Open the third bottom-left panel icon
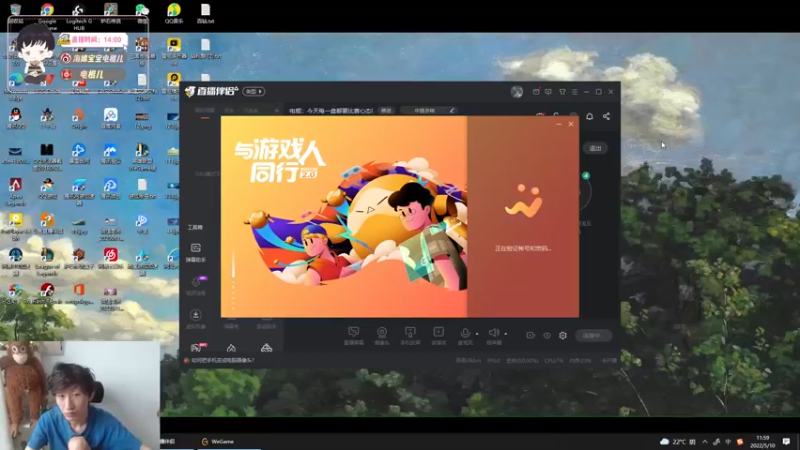Image resolution: width=800 pixels, height=450 pixels. 266,348
